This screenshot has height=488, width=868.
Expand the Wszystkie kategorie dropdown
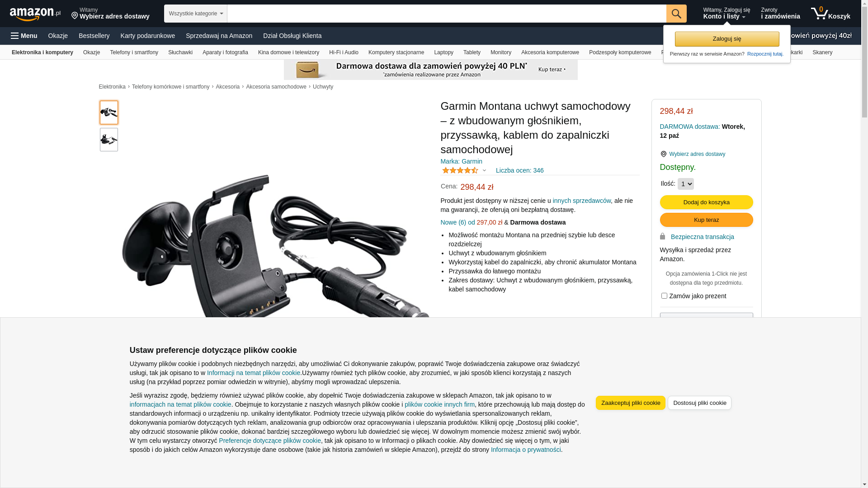tap(196, 14)
